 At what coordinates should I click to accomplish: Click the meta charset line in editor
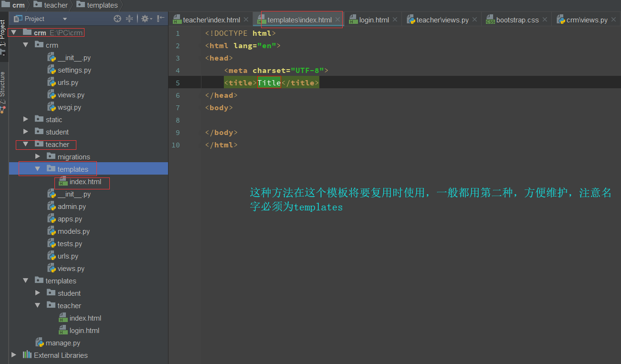(x=276, y=70)
